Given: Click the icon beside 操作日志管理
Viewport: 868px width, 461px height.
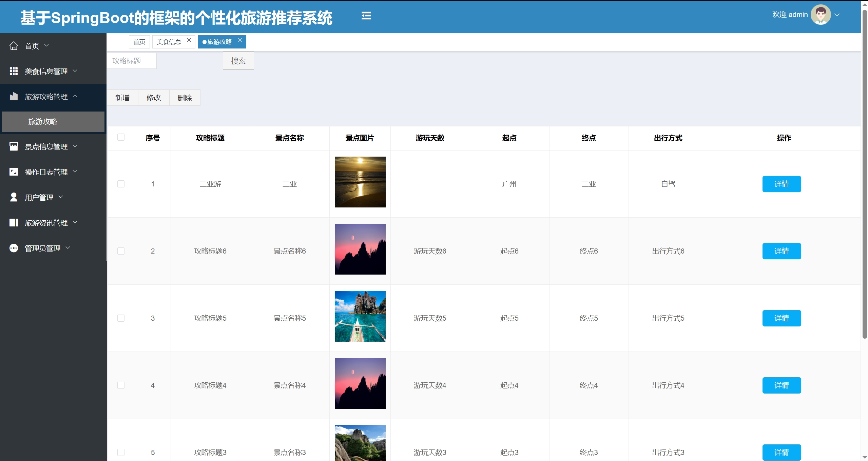Looking at the screenshot, I should click(x=14, y=172).
